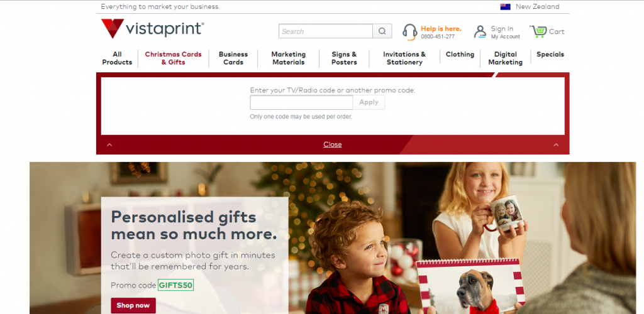This screenshot has height=314, width=644.
Task: Click the New Zealand flag icon
Action: pos(505,6)
